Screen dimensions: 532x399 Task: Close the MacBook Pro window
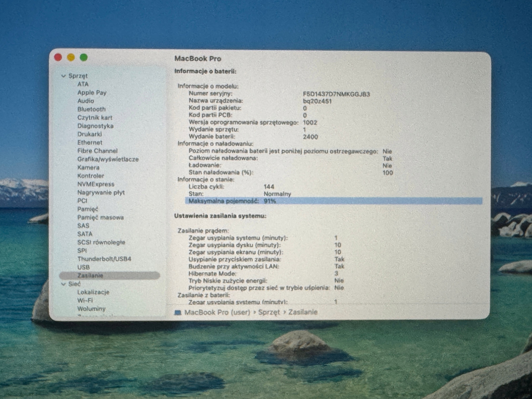click(x=58, y=58)
